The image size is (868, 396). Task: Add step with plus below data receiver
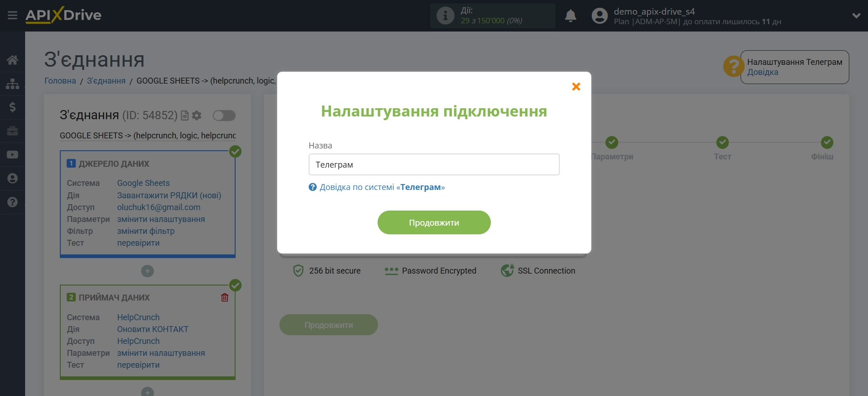(147, 392)
